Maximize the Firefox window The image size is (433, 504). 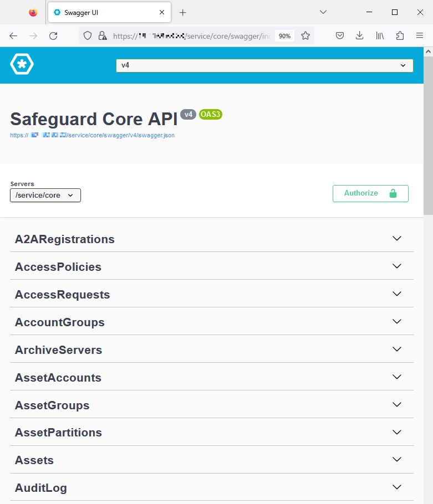coord(395,12)
